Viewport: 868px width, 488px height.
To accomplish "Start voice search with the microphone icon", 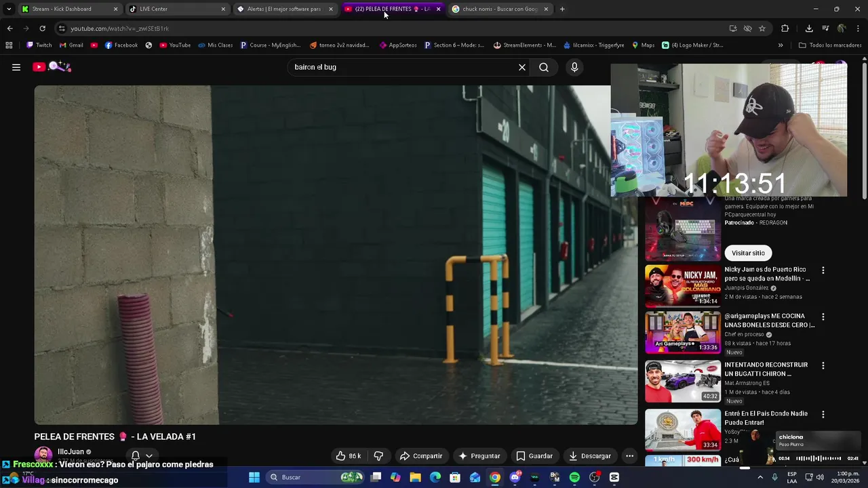I will pyautogui.click(x=574, y=67).
